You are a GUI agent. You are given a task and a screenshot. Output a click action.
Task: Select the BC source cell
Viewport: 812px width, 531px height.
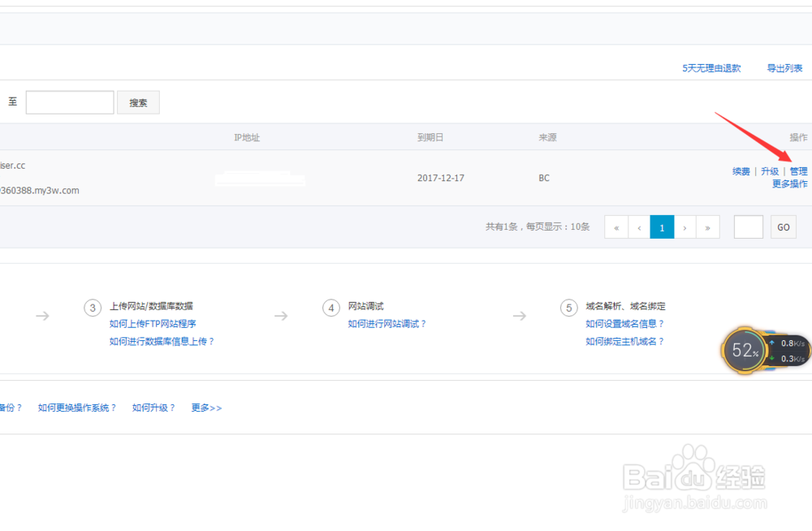tap(544, 178)
